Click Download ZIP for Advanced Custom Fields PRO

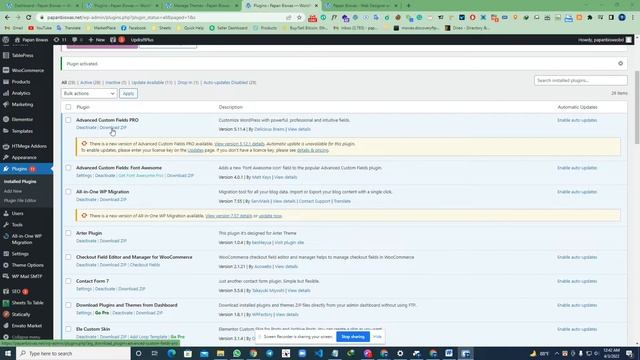point(113,127)
